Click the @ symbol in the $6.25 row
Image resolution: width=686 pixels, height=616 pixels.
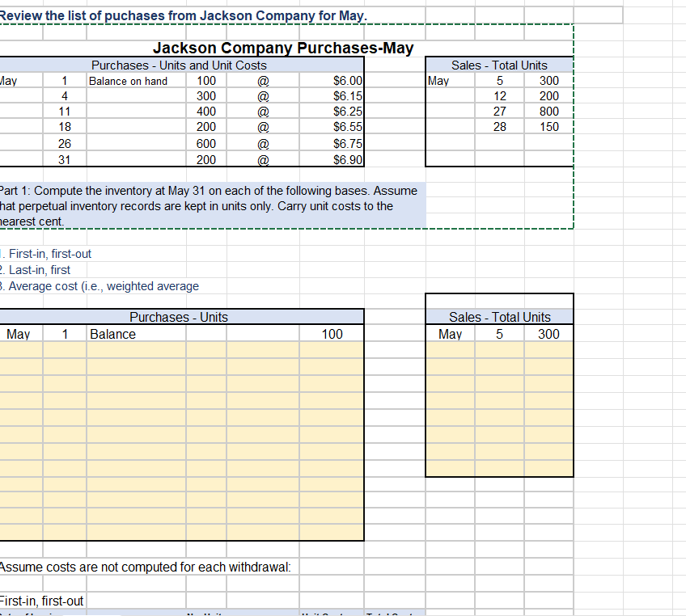click(x=263, y=112)
